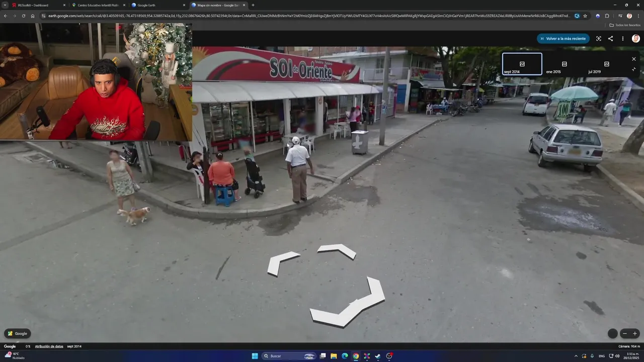Open File Explorer from taskbar
The image size is (644, 362).
(334, 356)
